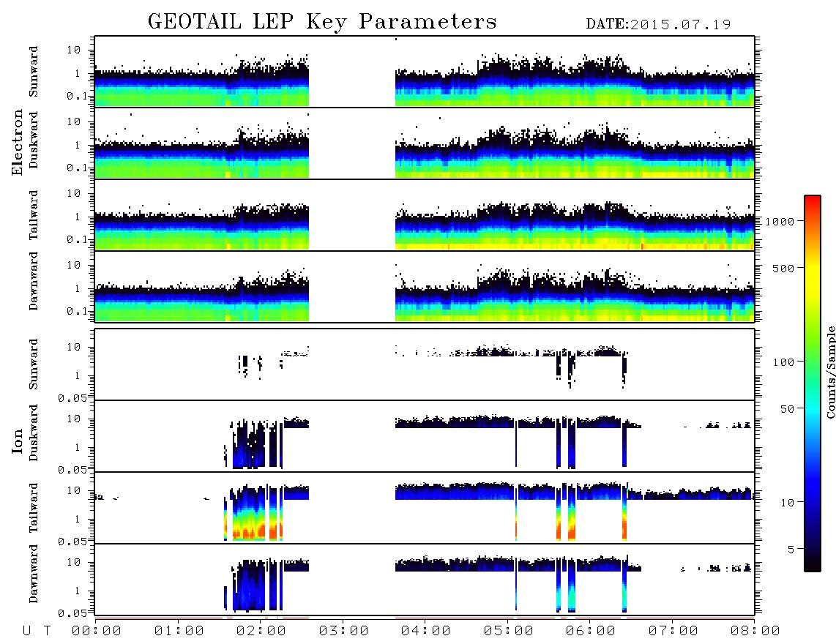Click the Electron "Dawnward" axis label
Viewport: 836px width, 644px height.
34,282
